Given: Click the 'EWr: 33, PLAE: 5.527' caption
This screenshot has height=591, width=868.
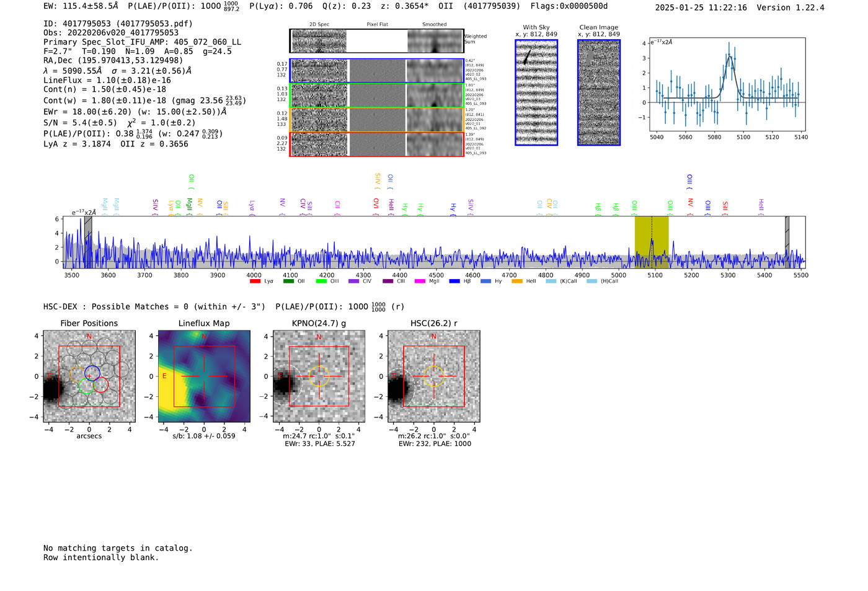Looking at the screenshot, I should pyautogui.click(x=320, y=443).
